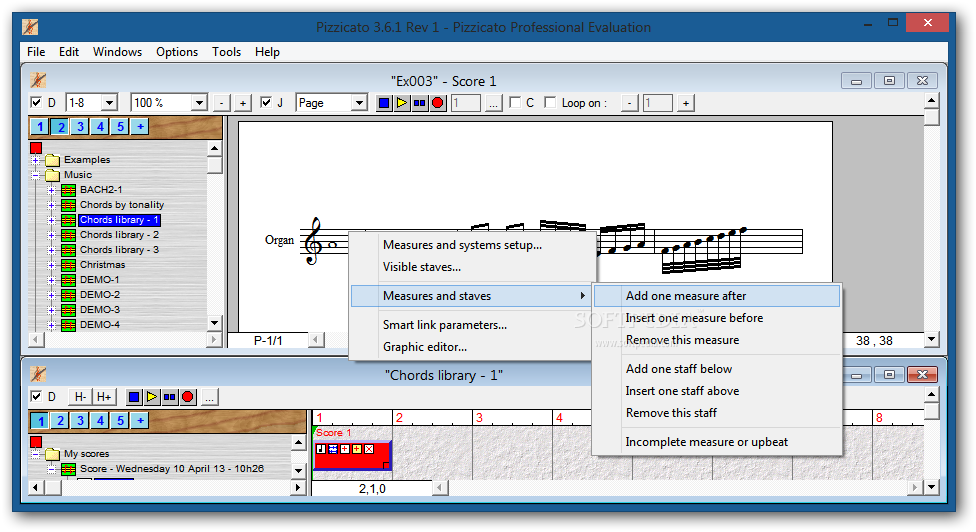Enable the Loop on checkbox

550,103
